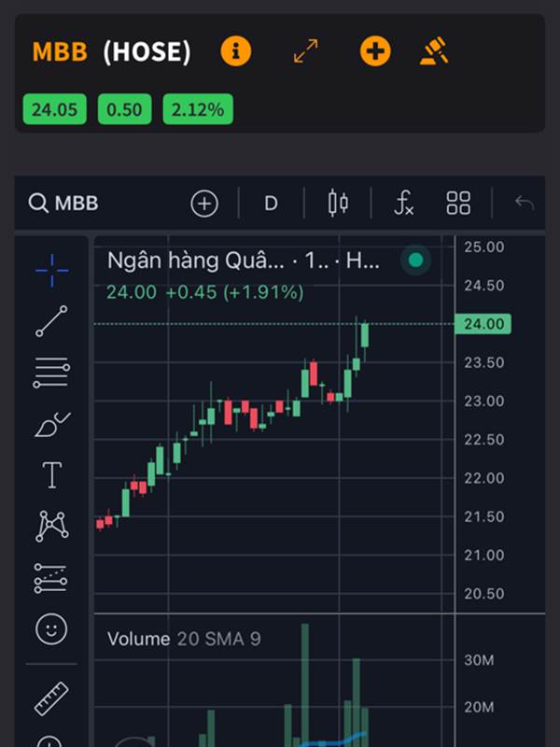Add a compare symbol with circled plus
Image resolution: width=560 pixels, height=747 pixels.
(204, 204)
